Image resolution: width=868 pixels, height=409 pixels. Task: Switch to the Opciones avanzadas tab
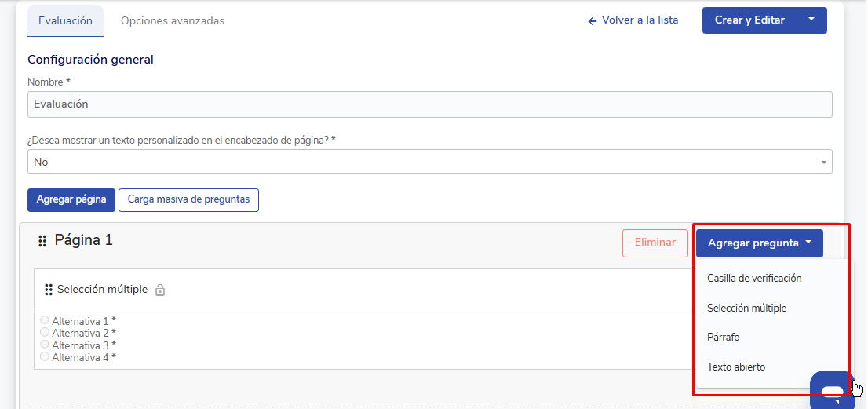click(x=173, y=21)
